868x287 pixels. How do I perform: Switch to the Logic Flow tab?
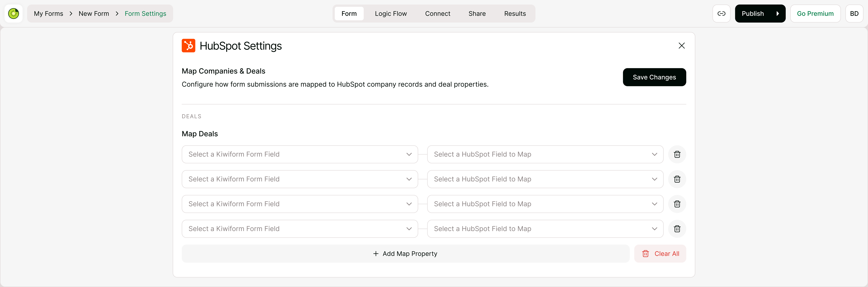[390, 13]
